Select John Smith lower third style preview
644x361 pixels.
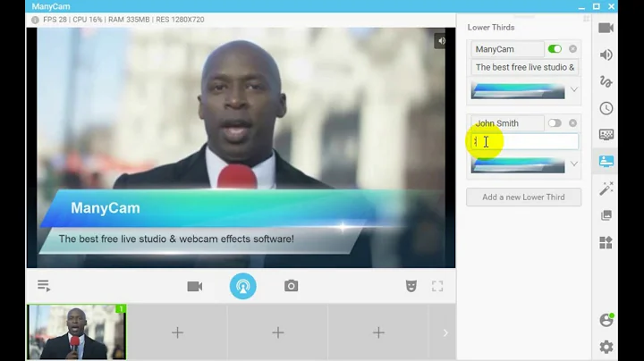[518, 165]
